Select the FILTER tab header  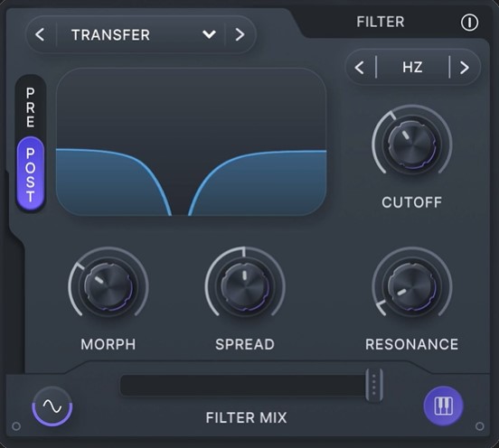[381, 22]
